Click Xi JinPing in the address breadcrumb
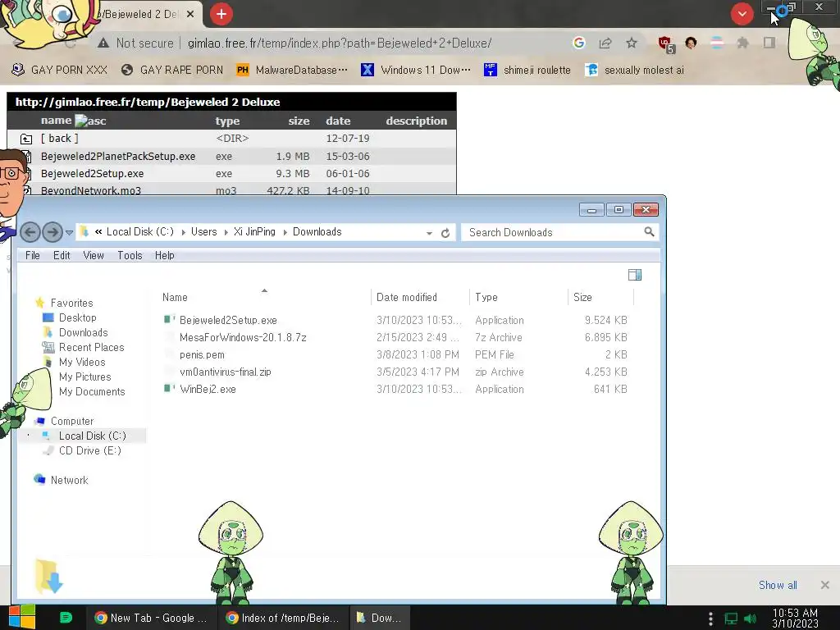This screenshot has height=630, width=840. (x=254, y=232)
